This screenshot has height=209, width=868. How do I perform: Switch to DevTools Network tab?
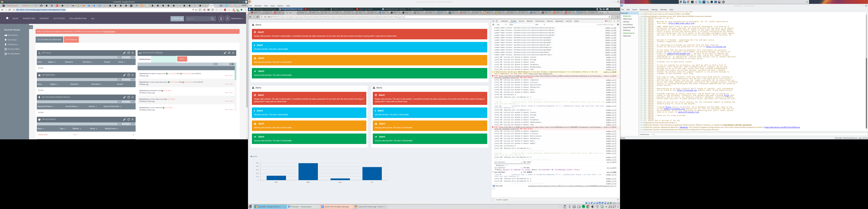coord(530,21)
